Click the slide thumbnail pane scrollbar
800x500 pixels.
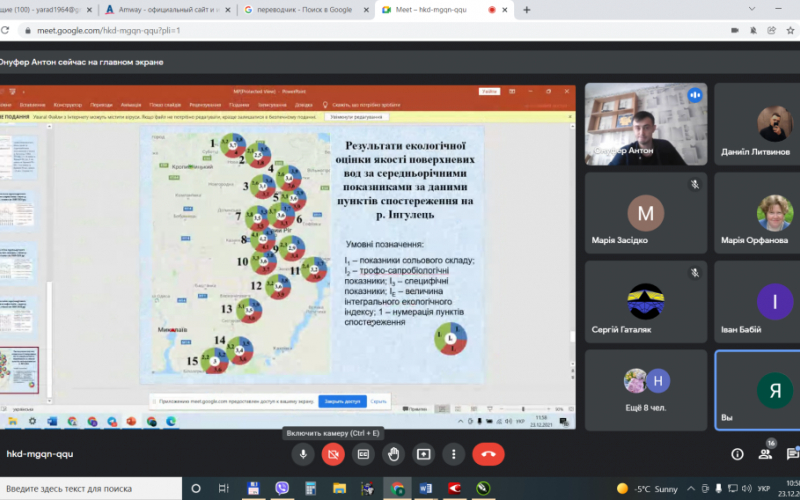click(49, 340)
